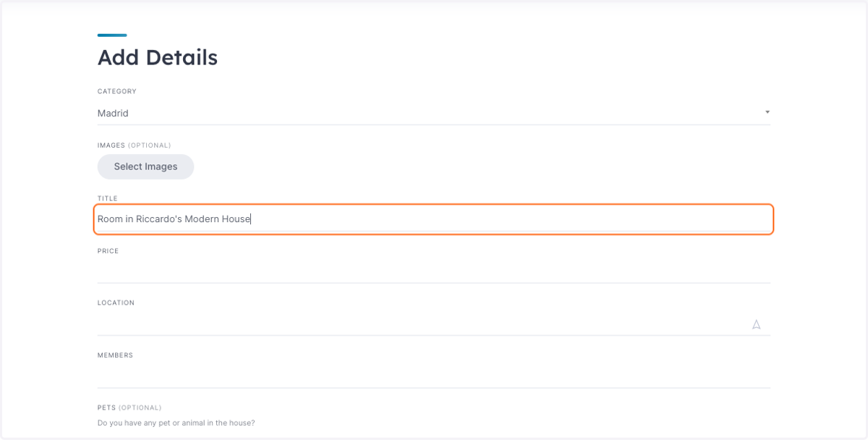Click the title text Room in Riccardo's Modern House
The image size is (868, 440).
click(x=174, y=219)
